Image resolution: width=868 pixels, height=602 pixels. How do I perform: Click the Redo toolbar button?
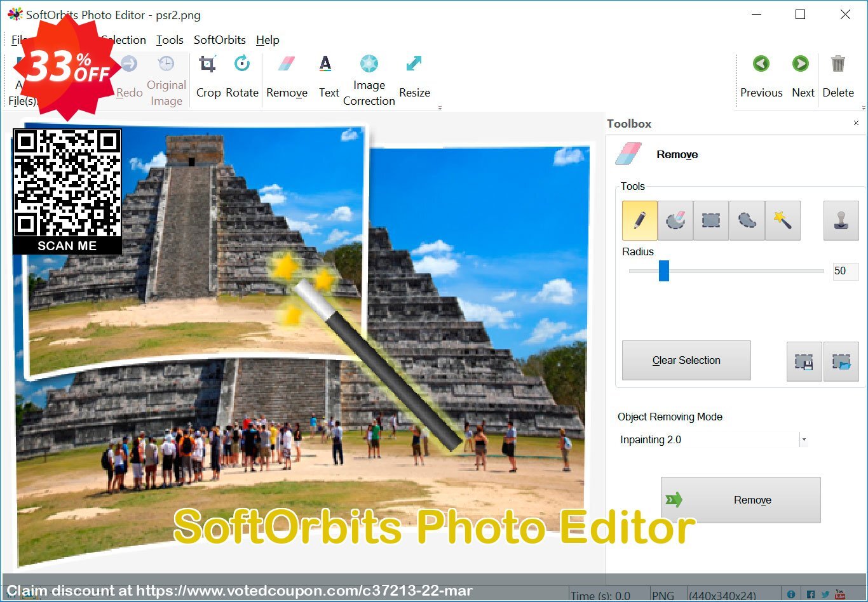pos(129,77)
